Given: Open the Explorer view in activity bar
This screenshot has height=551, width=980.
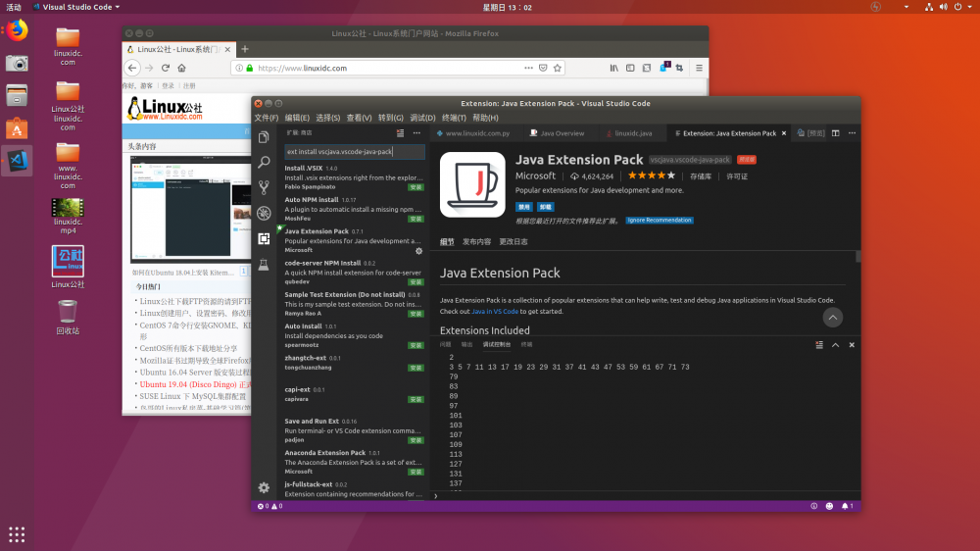Looking at the screenshot, I should click(264, 137).
